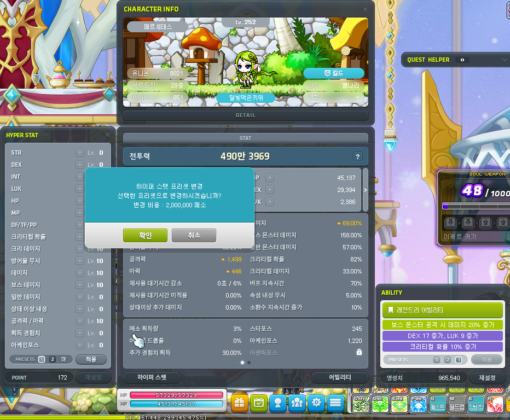This screenshot has height=420, width=510.
Task: Toggle 이펙트 켜기 in the Soul Weapon panel
Action: pos(460,237)
